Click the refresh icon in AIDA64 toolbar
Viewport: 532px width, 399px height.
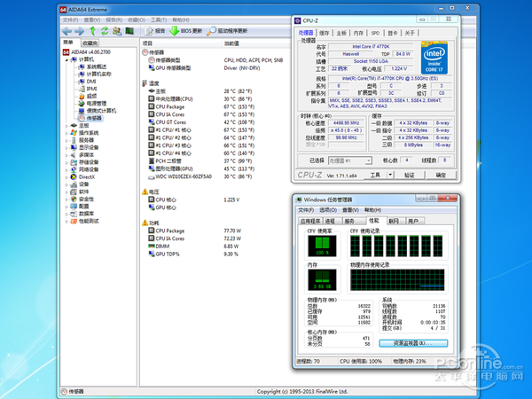[104, 30]
